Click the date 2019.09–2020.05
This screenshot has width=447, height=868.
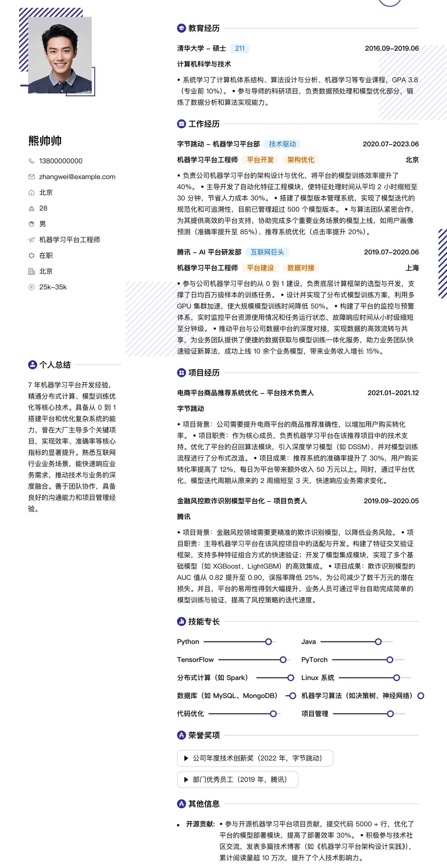click(x=391, y=501)
